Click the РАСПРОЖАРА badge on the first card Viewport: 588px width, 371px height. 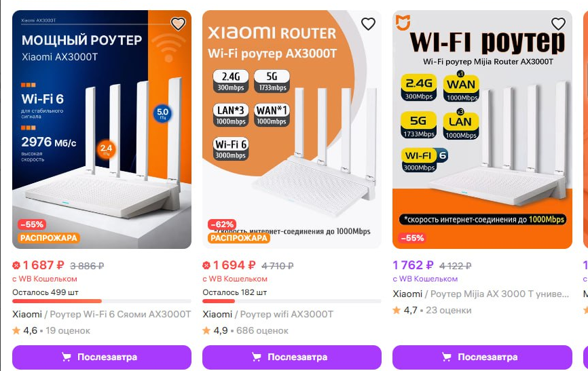[49, 238]
